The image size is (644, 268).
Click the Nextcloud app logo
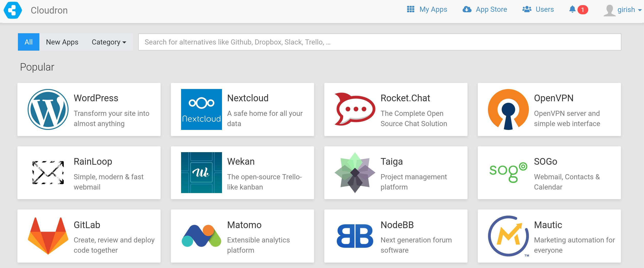point(202,109)
